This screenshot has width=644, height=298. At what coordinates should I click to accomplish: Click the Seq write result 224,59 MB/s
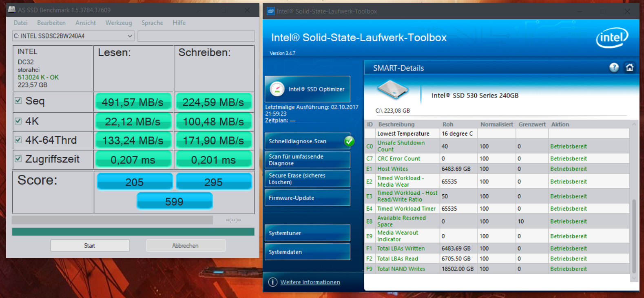click(213, 102)
